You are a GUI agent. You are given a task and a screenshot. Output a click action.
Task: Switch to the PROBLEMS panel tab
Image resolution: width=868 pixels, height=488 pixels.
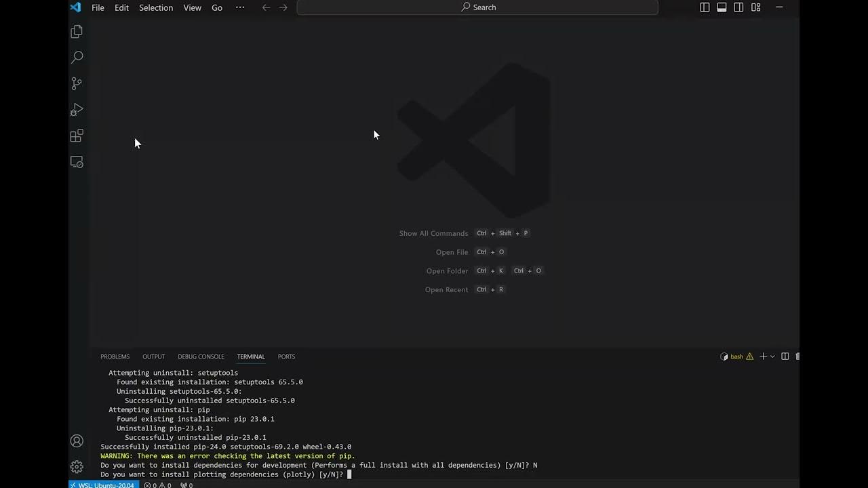tap(115, 357)
